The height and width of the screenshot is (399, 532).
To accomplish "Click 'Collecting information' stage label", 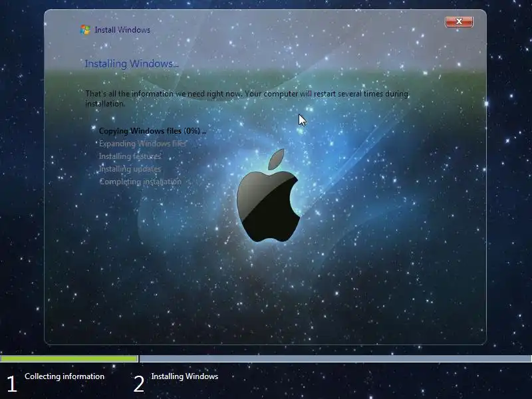I will point(65,376).
